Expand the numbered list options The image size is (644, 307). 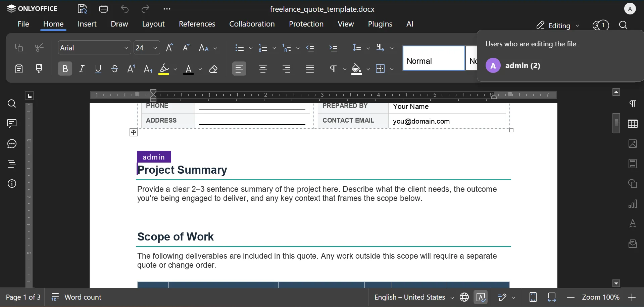tap(274, 48)
